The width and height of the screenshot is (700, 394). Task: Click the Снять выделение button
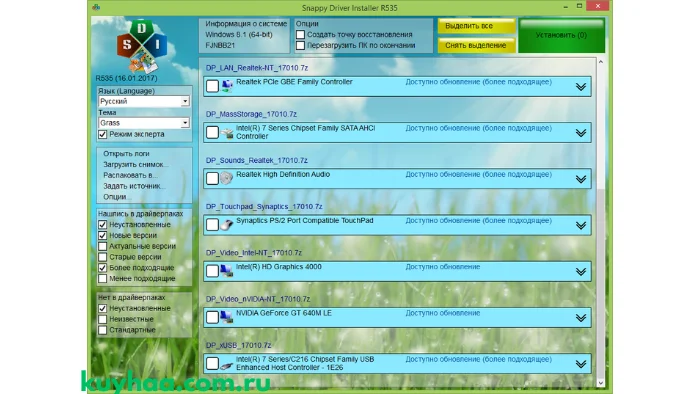pyautogui.click(x=476, y=45)
